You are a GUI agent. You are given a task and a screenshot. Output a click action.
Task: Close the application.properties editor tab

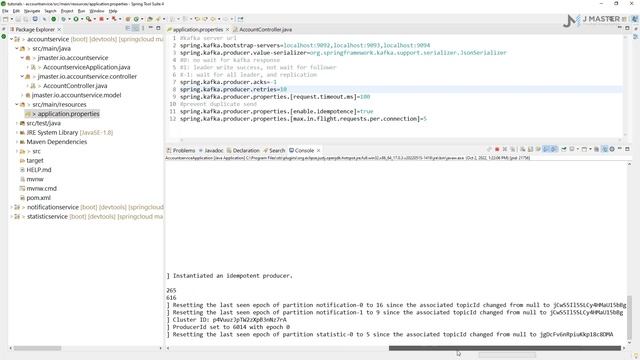(x=227, y=29)
